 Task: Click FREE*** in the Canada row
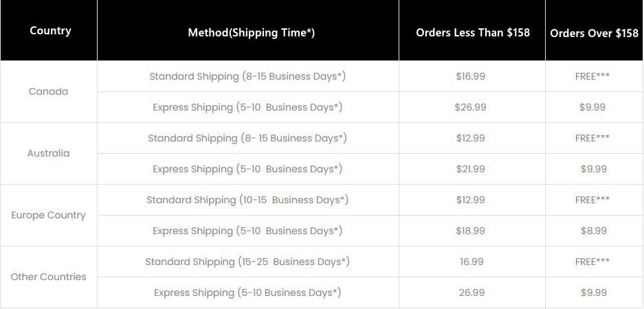pos(592,76)
